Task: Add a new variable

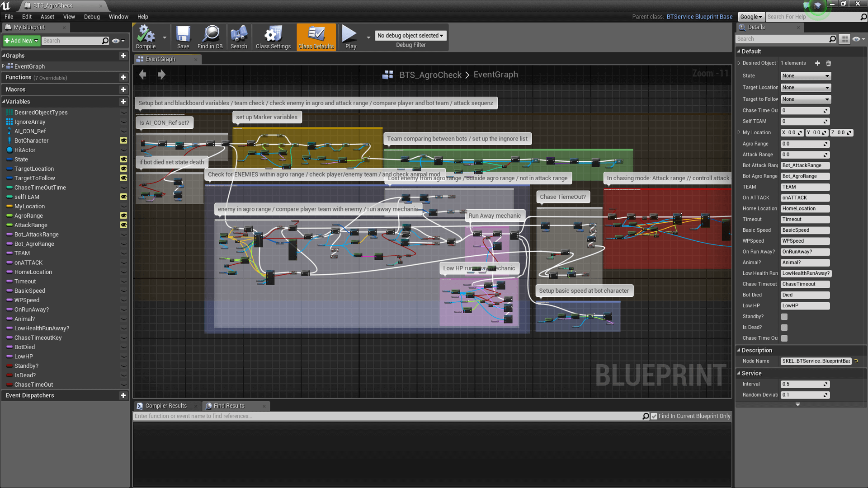Action: click(x=123, y=102)
